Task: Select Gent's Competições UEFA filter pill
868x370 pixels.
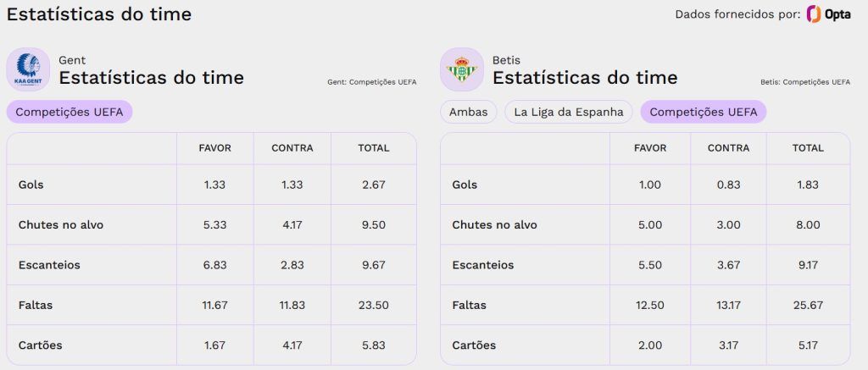Action: pos(70,112)
